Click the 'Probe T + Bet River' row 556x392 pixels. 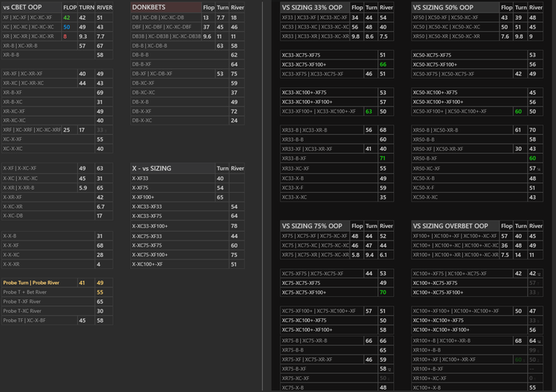pyautogui.click(x=57, y=292)
